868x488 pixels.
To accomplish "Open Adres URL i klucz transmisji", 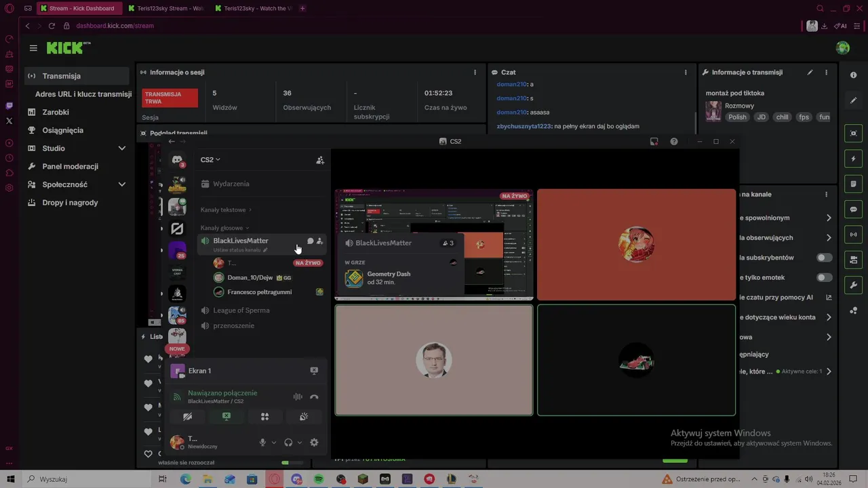I will tap(83, 94).
